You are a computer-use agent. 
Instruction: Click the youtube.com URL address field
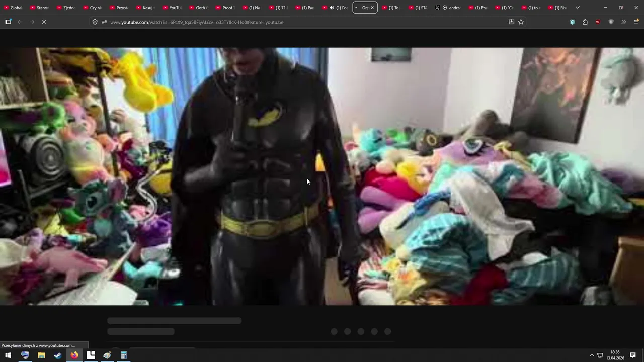point(307,22)
